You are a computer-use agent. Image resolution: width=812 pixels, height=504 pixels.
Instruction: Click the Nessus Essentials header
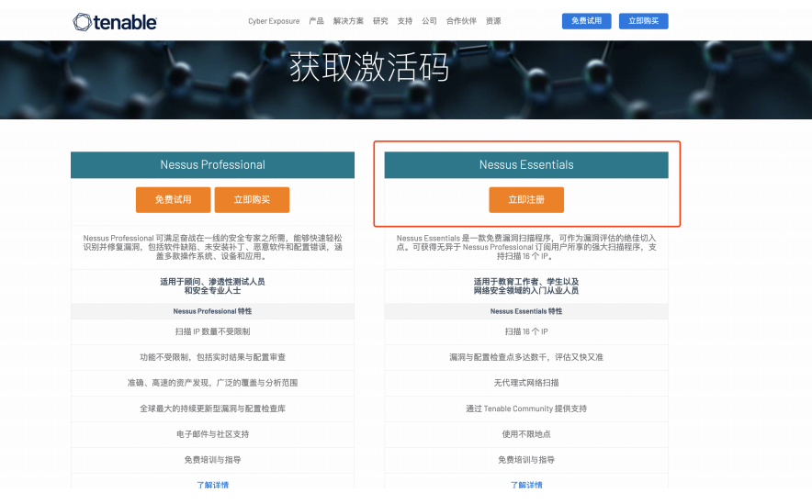[x=526, y=165]
